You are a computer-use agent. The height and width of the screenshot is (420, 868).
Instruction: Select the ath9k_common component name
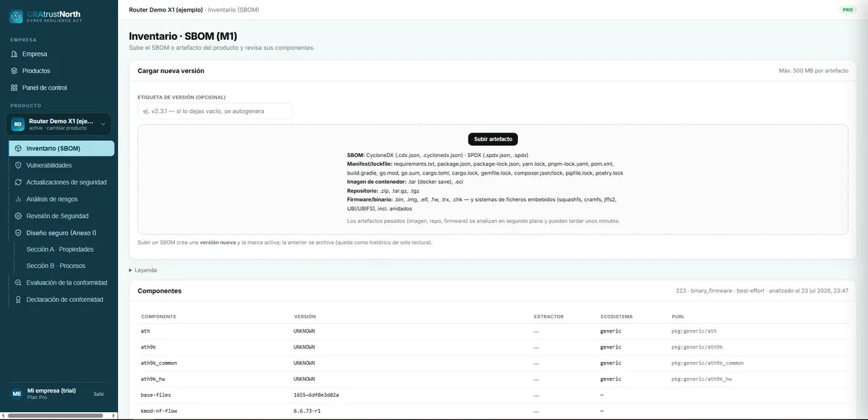pyautogui.click(x=158, y=363)
